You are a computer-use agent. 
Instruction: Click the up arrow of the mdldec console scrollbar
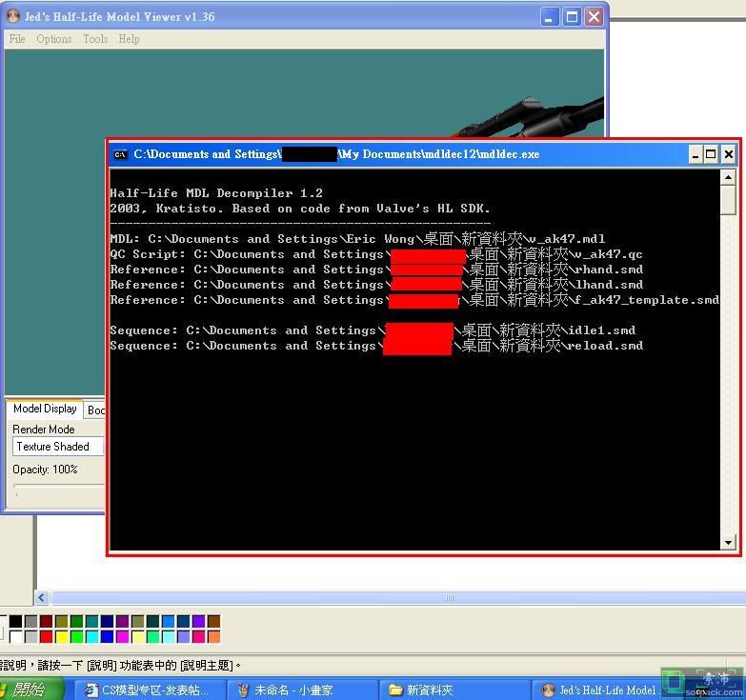click(728, 178)
